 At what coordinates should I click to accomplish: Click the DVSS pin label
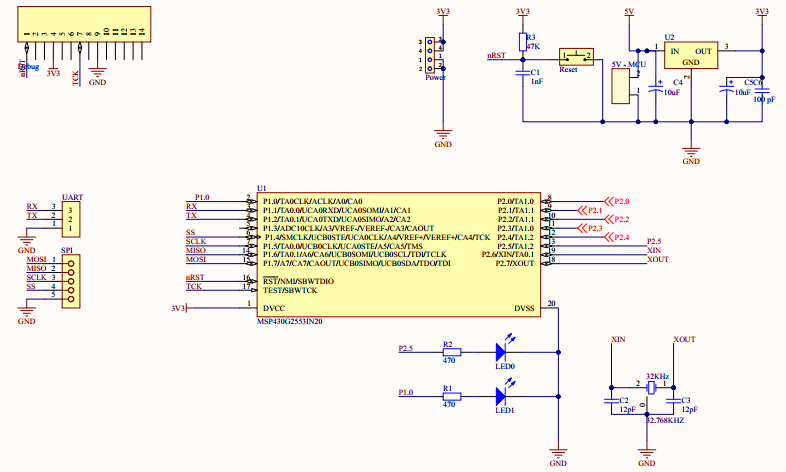tap(524, 308)
